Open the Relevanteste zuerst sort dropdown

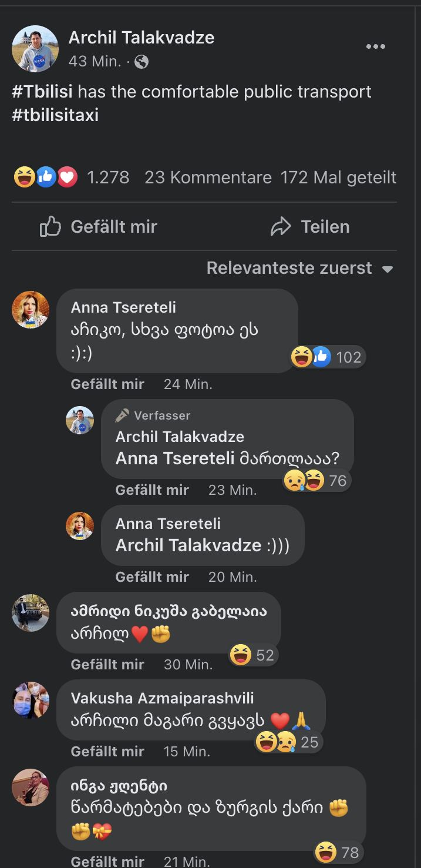[289, 268]
